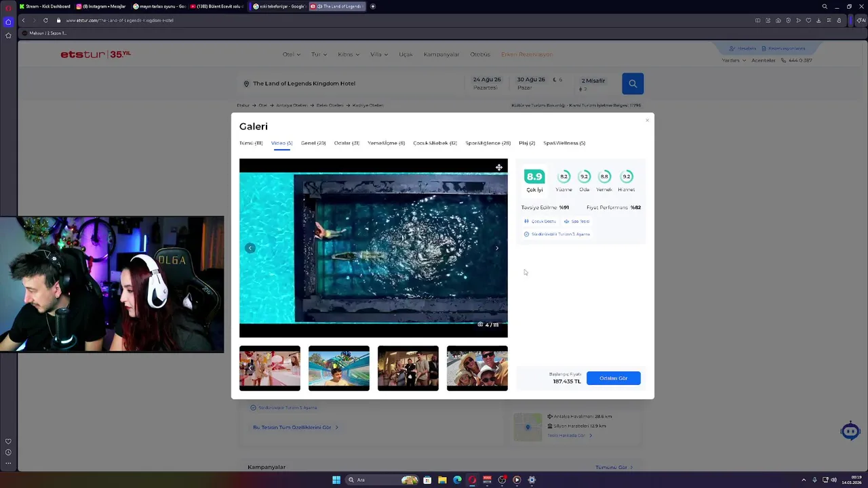Show hidden system tray icons
868x488 pixels.
pos(804,480)
